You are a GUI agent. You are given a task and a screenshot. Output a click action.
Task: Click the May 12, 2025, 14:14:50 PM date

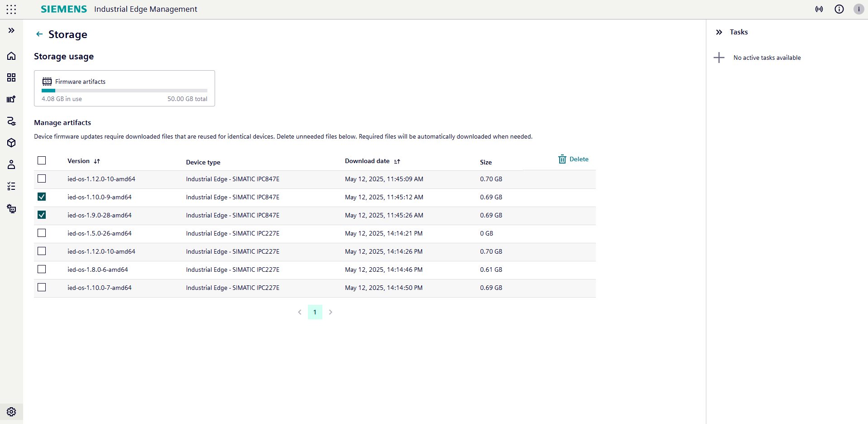click(x=384, y=288)
